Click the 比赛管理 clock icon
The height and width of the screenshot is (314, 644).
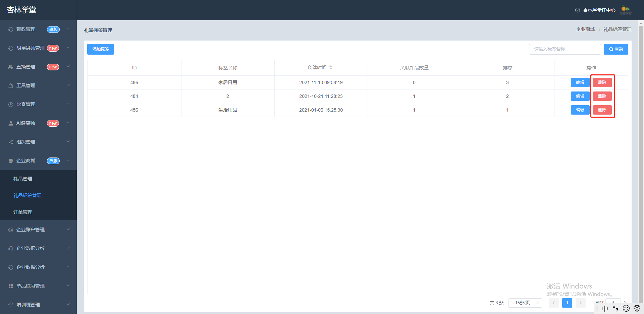(x=11, y=105)
